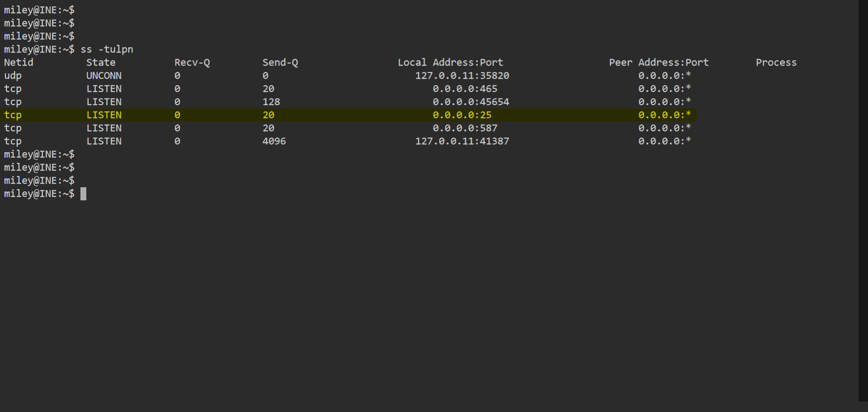The width and height of the screenshot is (868, 412).
Task: Click the 0.0.0.0:465 address entry
Action: point(465,89)
